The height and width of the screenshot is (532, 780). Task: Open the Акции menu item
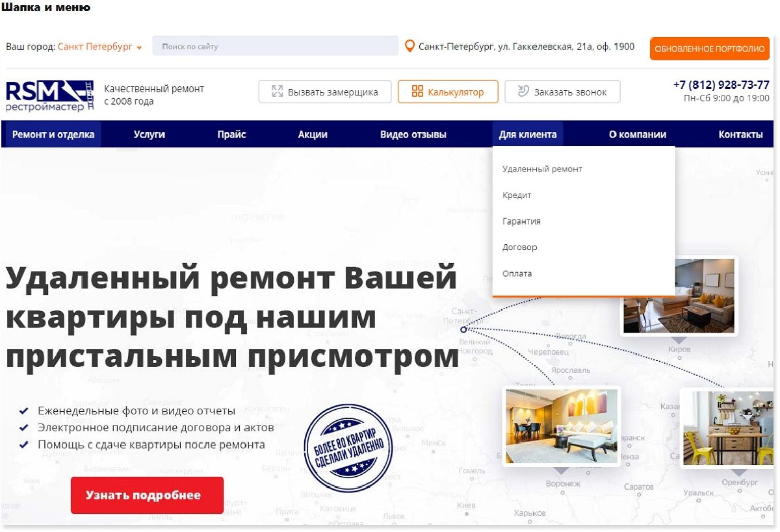313,134
